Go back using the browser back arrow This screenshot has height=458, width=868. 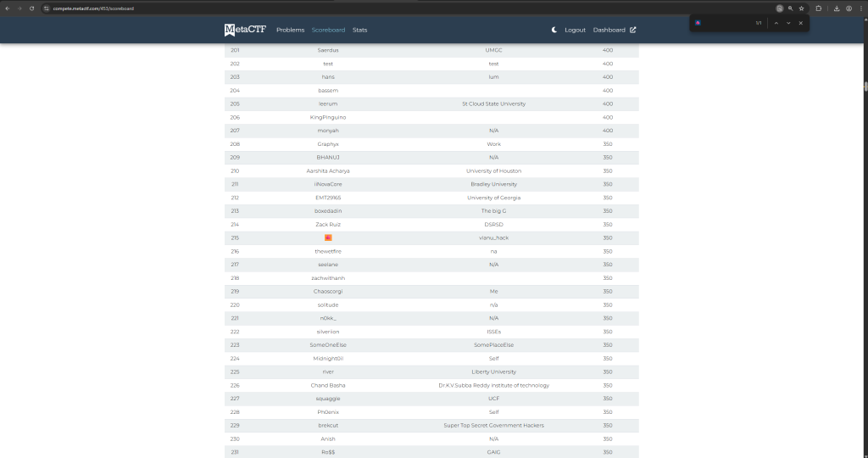click(8, 8)
